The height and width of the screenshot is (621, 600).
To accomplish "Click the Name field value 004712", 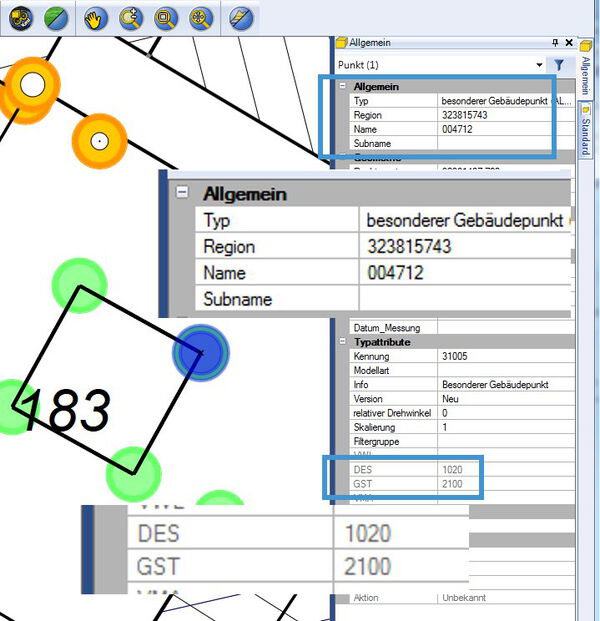I will tap(494, 129).
